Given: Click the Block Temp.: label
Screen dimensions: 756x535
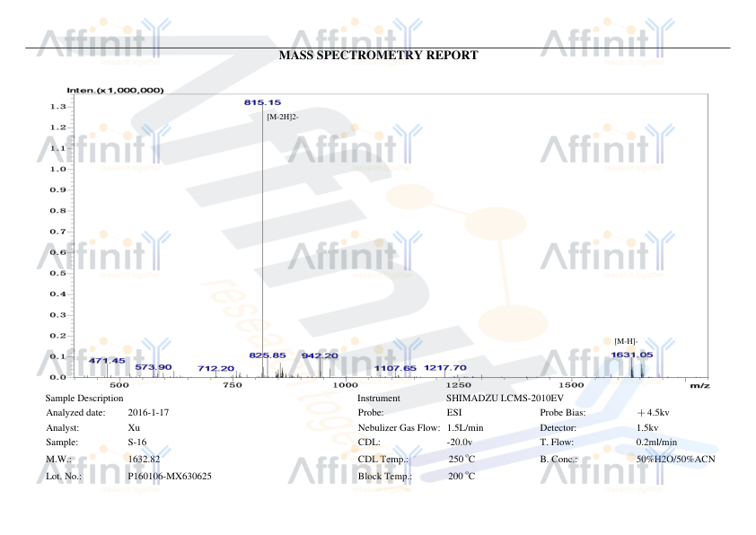Looking at the screenshot, I should coord(385,476).
